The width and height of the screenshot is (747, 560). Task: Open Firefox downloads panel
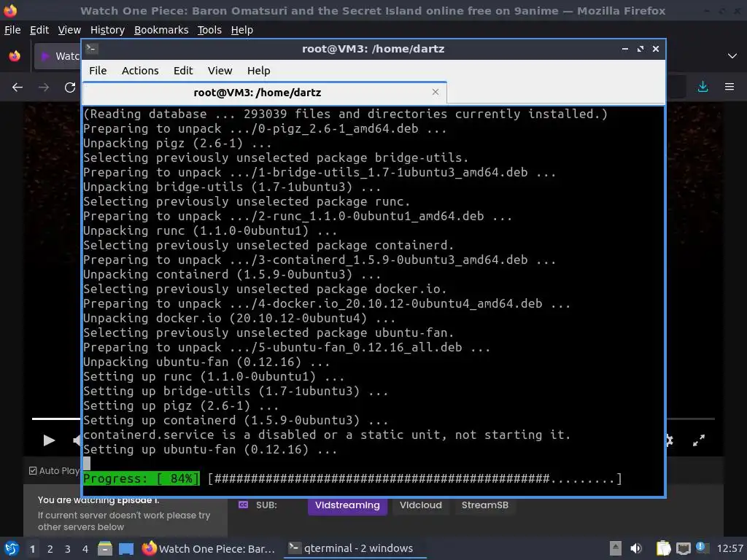703,87
